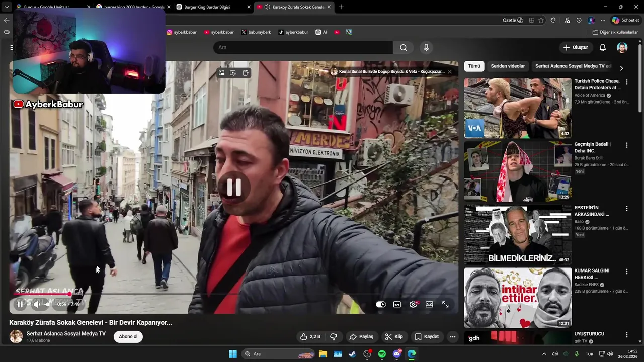This screenshot has width=644, height=362.
Task: Open Diğer sık kullanılanlar bookmarks folder
Action: coord(615,32)
